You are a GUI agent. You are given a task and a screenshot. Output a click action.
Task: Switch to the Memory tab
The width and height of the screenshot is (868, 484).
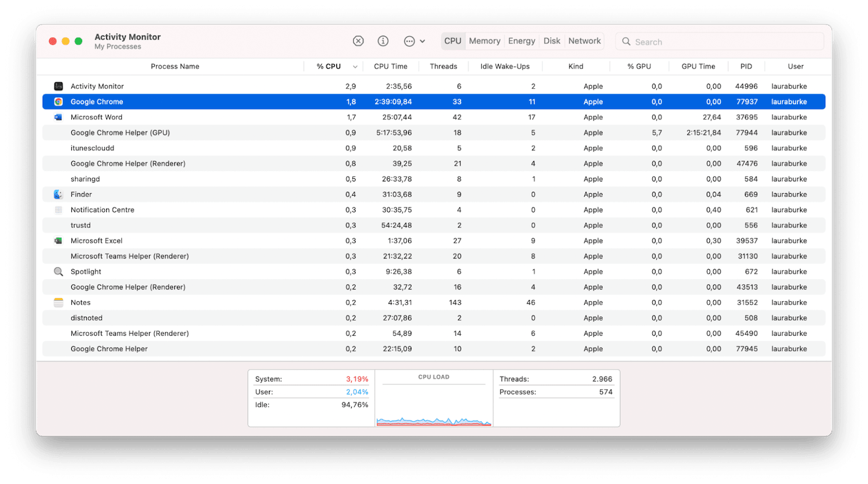[x=485, y=41]
